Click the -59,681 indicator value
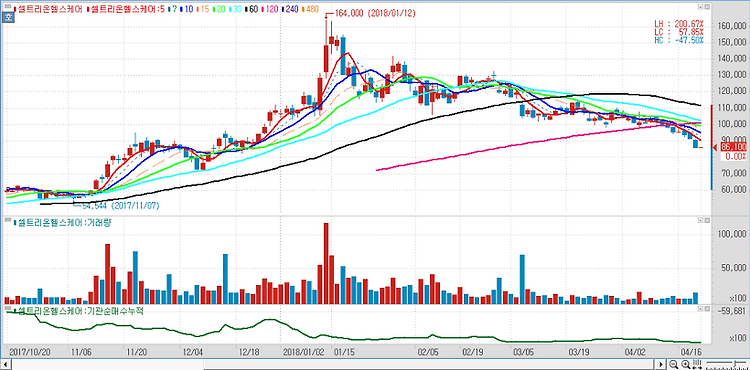This screenshot has width=750, height=370. [x=731, y=310]
